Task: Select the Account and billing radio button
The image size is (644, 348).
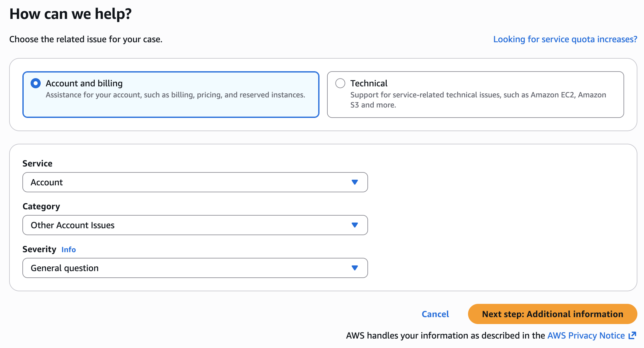Action: pos(36,84)
